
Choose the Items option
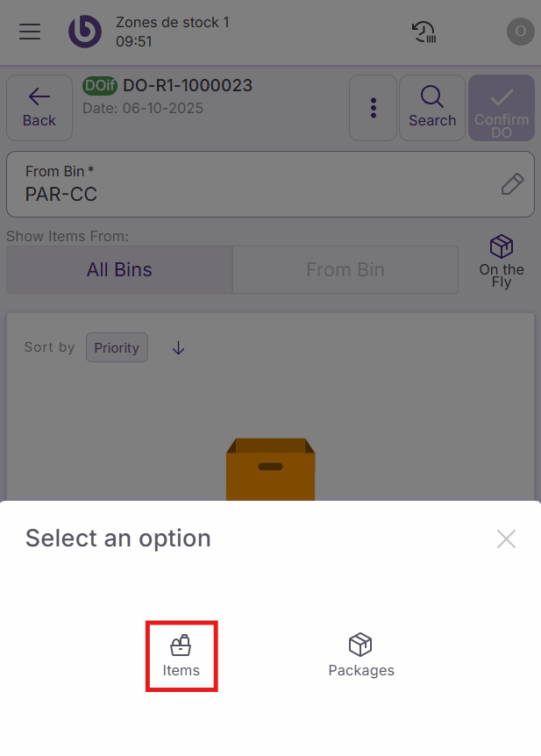pyautogui.click(x=182, y=657)
